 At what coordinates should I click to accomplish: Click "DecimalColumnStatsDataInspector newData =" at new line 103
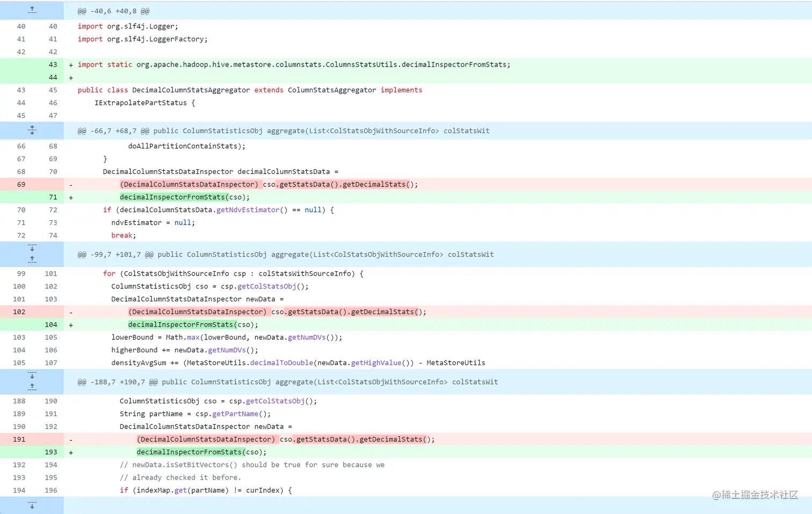click(197, 299)
